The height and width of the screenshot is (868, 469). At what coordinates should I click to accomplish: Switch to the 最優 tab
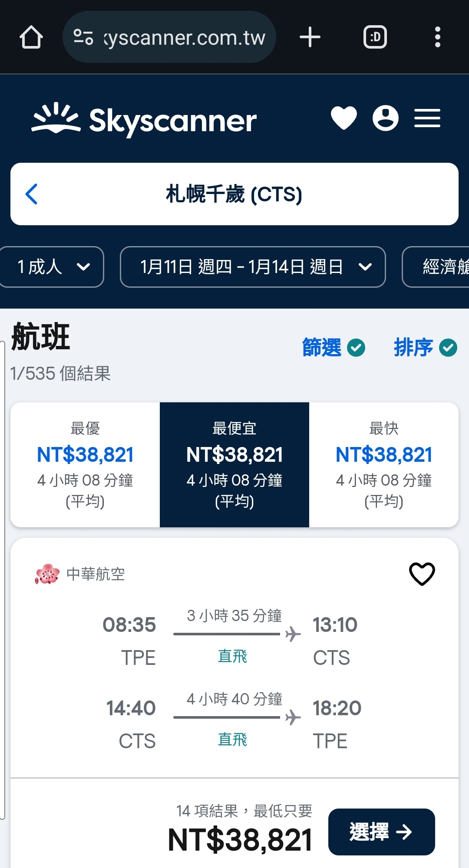click(x=85, y=465)
